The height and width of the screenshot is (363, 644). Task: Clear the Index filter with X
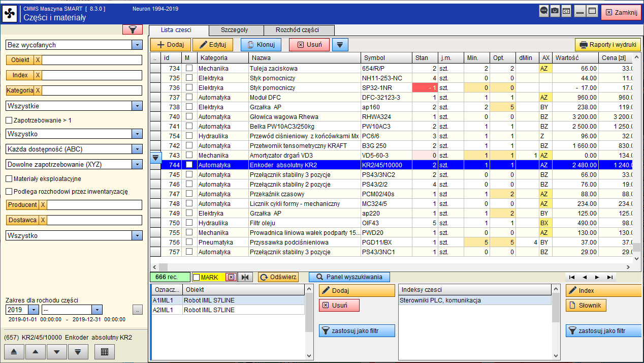pos(38,75)
